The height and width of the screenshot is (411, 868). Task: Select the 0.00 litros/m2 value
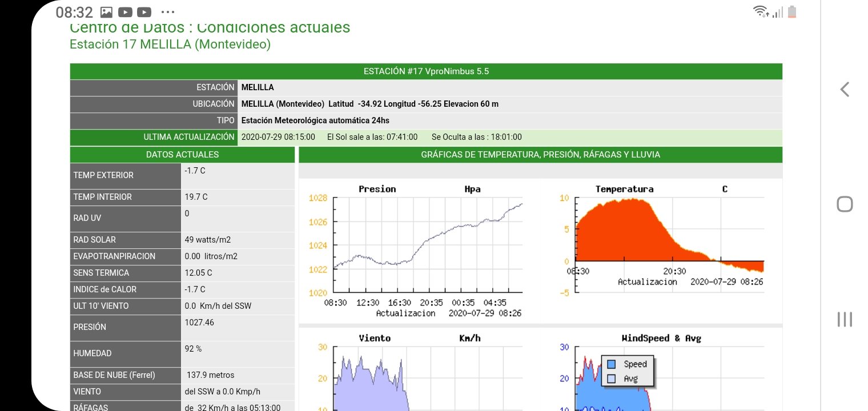[211, 256]
